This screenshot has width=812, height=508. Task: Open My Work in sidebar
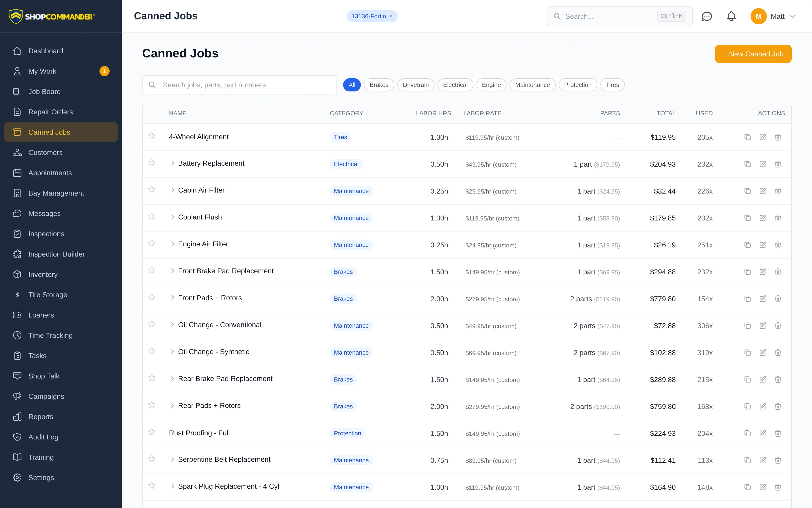pos(61,71)
